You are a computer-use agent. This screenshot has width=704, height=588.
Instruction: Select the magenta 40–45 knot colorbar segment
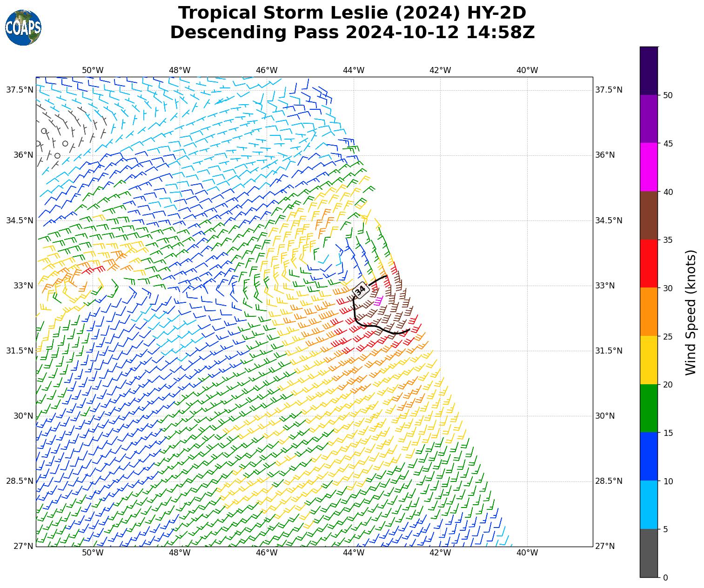coord(649,167)
